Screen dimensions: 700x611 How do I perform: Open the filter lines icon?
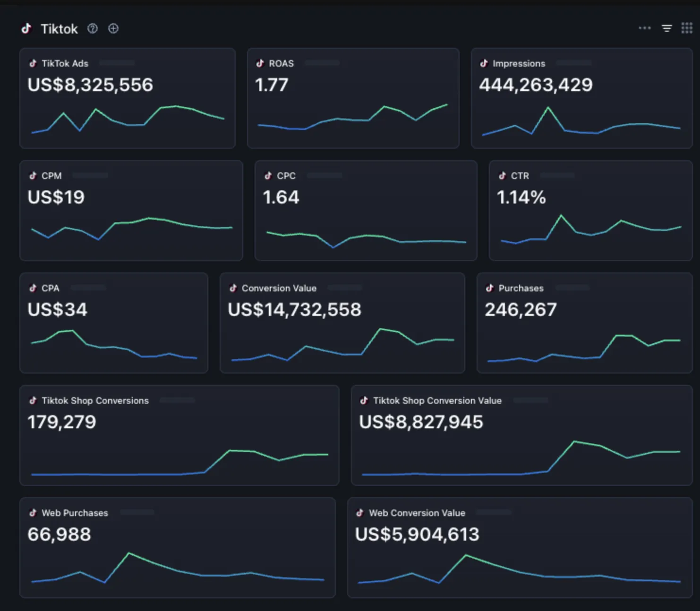(x=667, y=29)
